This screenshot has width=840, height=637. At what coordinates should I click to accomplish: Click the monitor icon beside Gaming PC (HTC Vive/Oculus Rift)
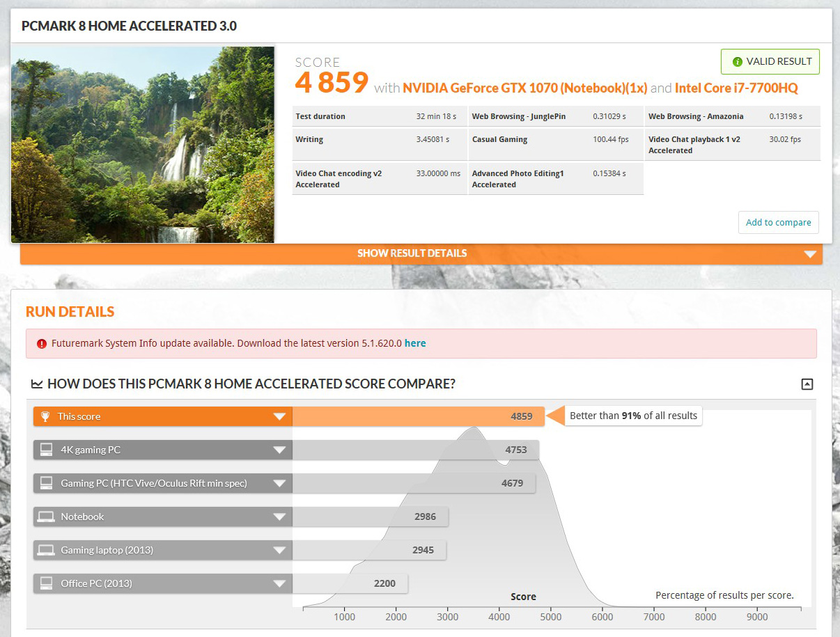(x=46, y=483)
